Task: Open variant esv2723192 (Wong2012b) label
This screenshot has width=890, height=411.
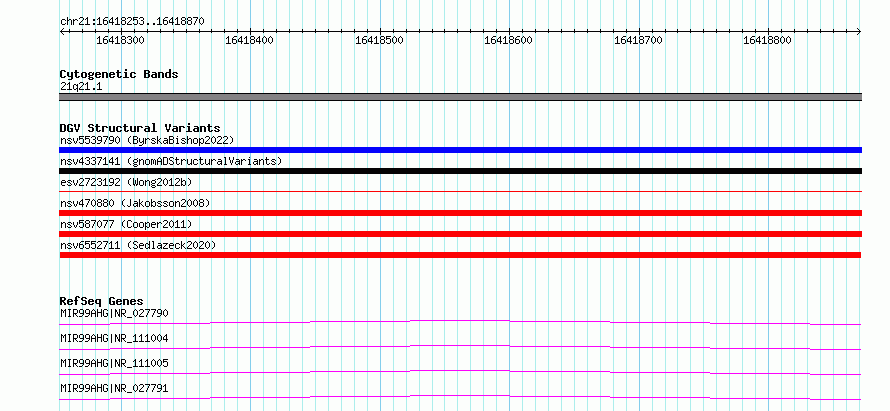Action: (126, 182)
